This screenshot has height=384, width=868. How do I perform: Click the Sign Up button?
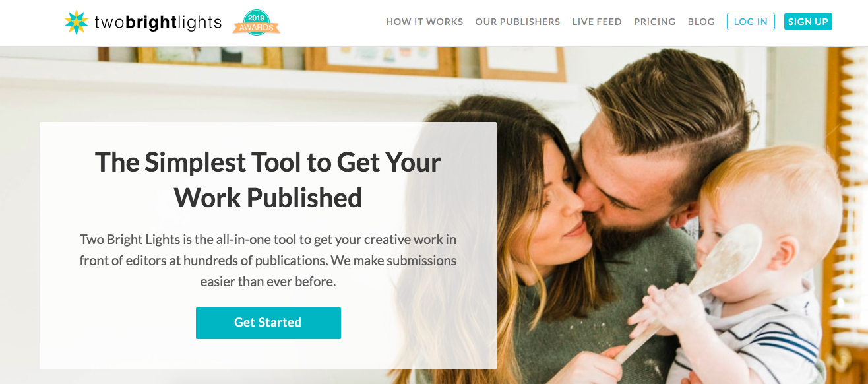coord(808,22)
